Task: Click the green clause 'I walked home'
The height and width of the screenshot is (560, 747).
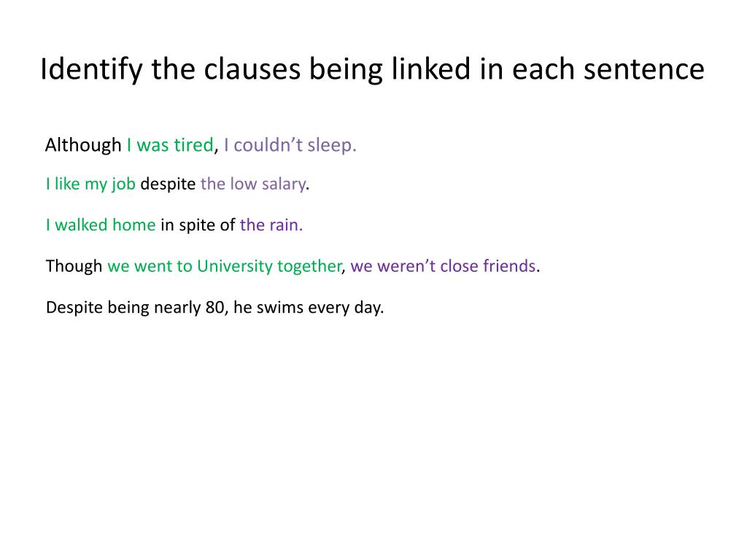Action: pyautogui.click(x=101, y=225)
